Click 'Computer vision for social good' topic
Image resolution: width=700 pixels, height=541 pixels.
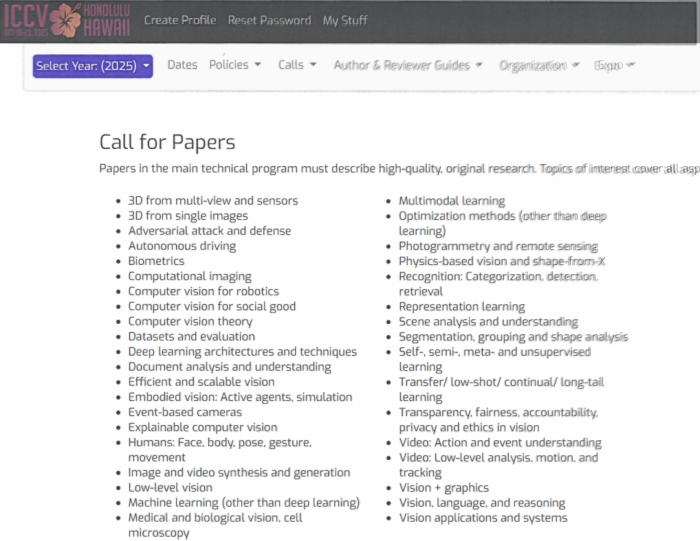(x=212, y=306)
